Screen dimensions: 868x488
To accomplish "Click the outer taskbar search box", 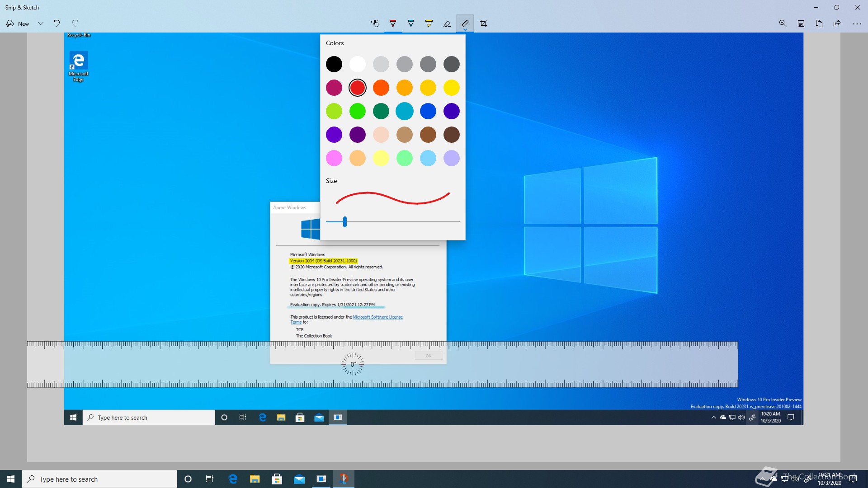I will pos(99,479).
